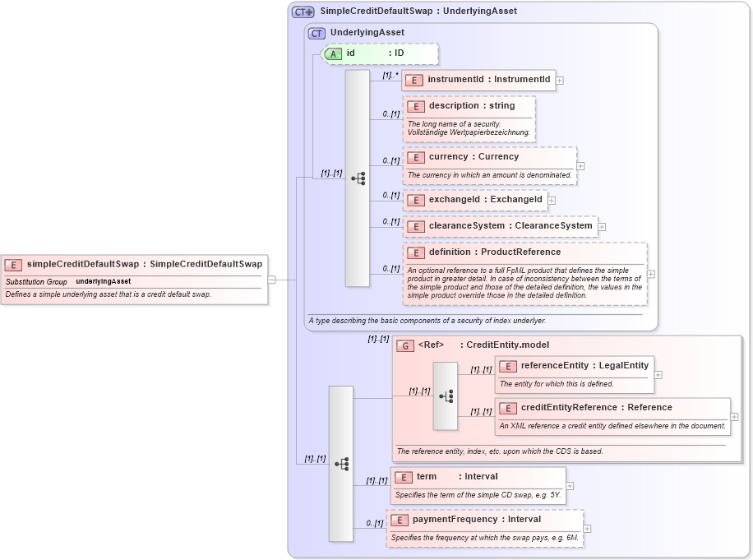Expand the paymentFrequency element
This screenshot has width=753, height=560.
(x=587, y=529)
